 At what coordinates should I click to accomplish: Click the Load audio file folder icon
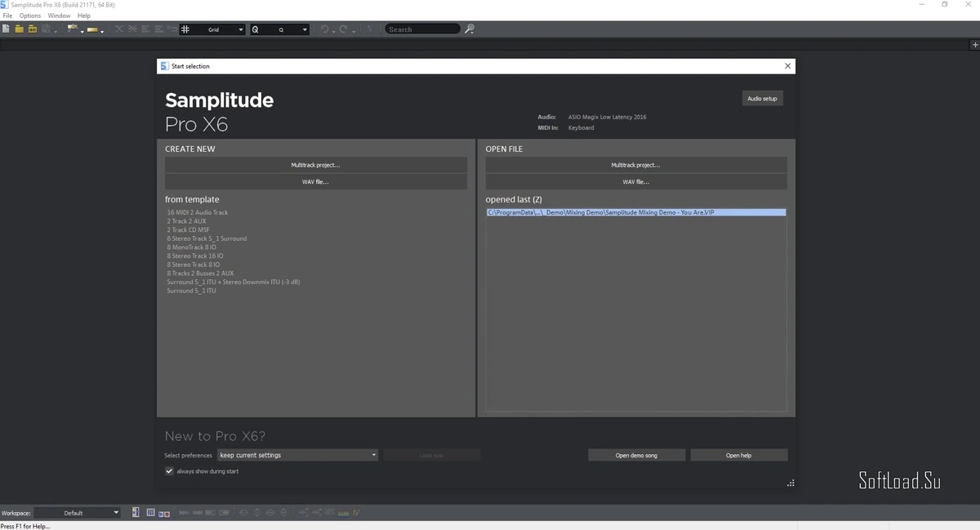pyautogui.click(x=33, y=29)
